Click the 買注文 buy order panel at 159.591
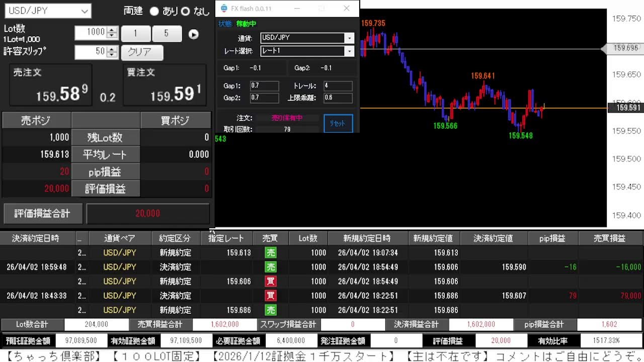The height and width of the screenshot is (362, 644). (x=165, y=85)
